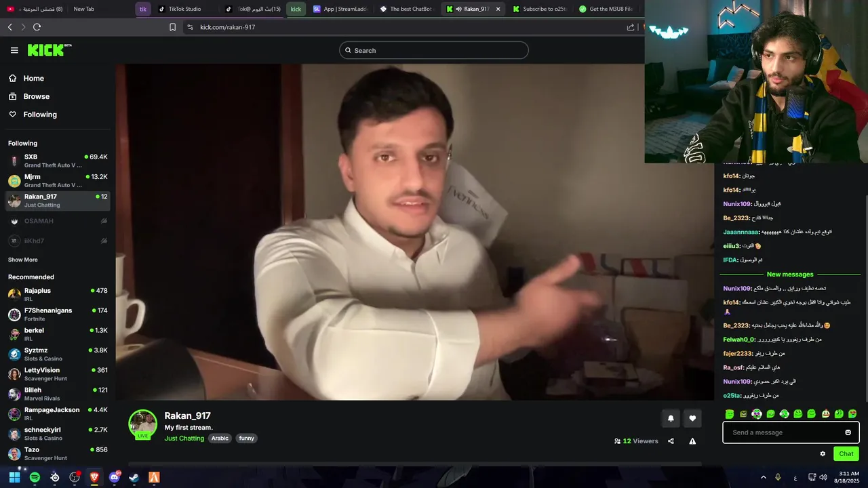Click the green Chat send button
This screenshot has width=868, height=488.
point(846,454)
